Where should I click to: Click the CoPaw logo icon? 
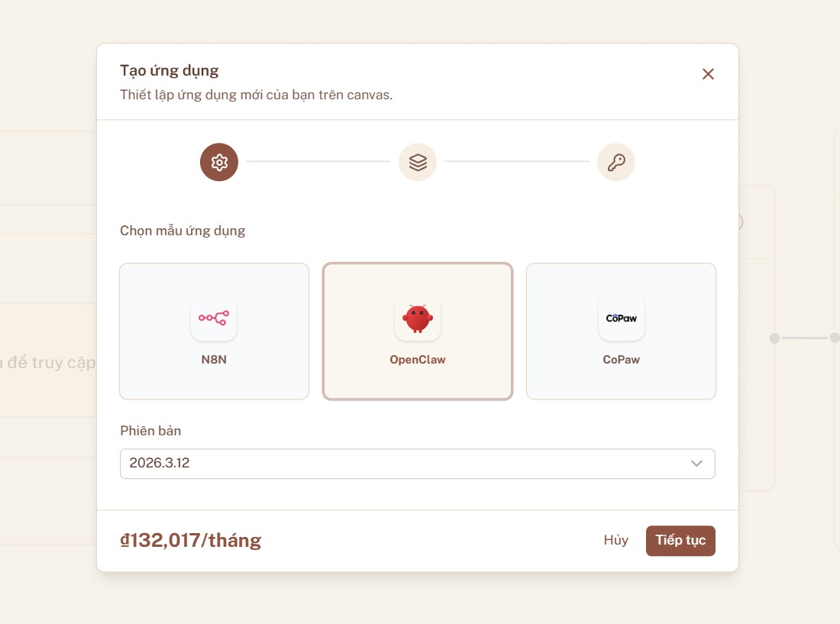622,318
